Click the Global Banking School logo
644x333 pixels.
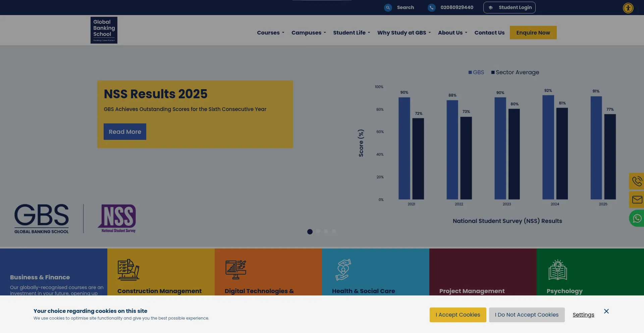[104, 30]
